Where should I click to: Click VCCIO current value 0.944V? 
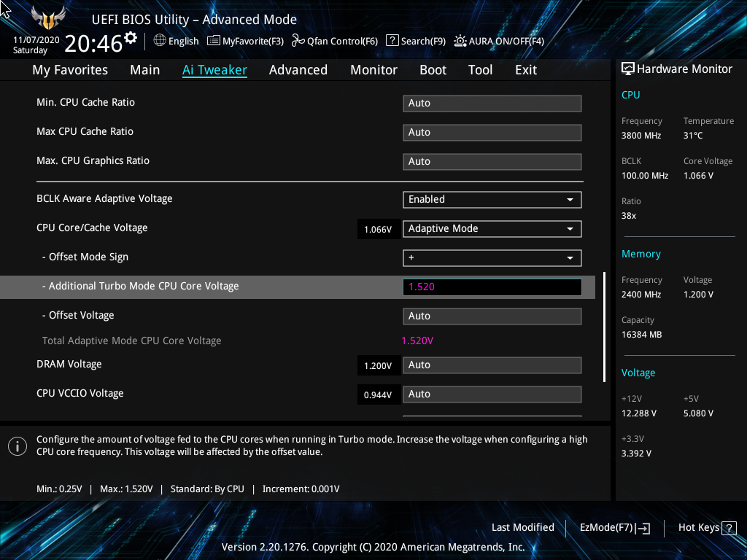378,394
